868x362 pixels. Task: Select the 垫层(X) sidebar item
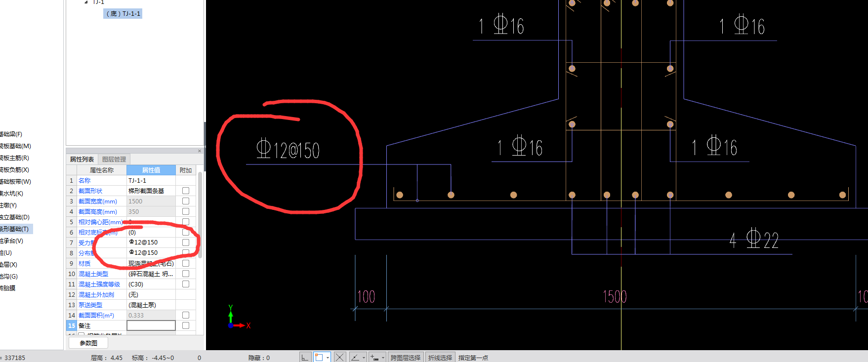point(8,265)
